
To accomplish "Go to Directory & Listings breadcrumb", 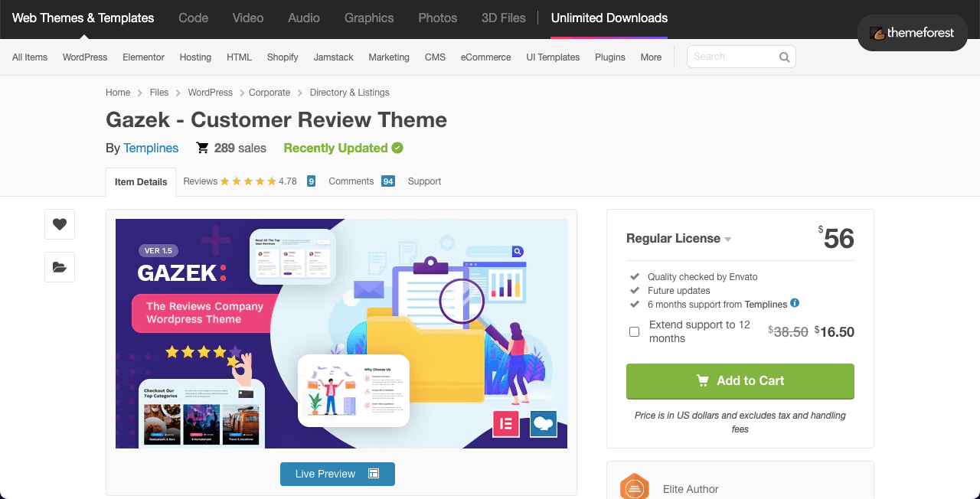I will click(x=350, y=93).
